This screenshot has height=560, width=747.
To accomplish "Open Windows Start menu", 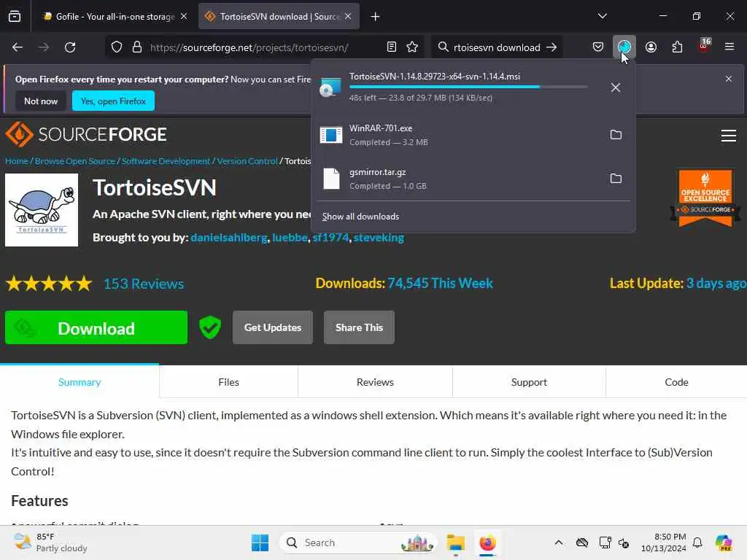I will (260, 542).
